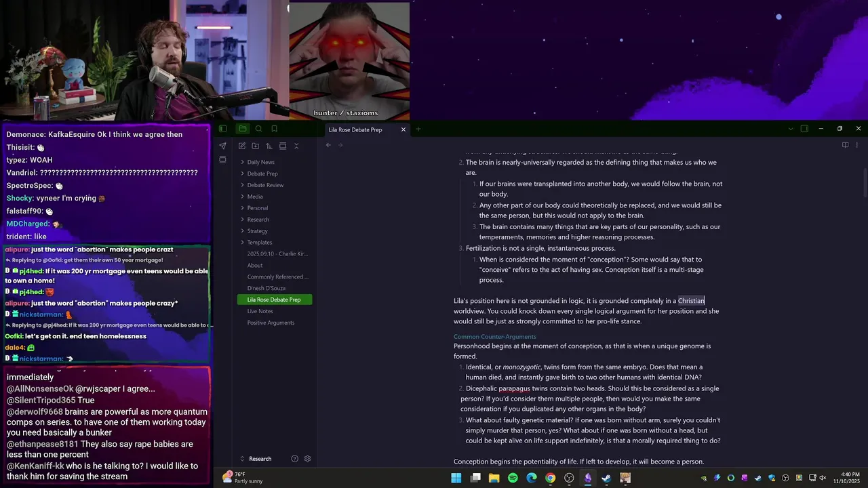The width and height of the screenshot is (868, 488).
Task: Toggle the Obsidian left sidebar
Action: pyautogui.click(x=222, y=129)
